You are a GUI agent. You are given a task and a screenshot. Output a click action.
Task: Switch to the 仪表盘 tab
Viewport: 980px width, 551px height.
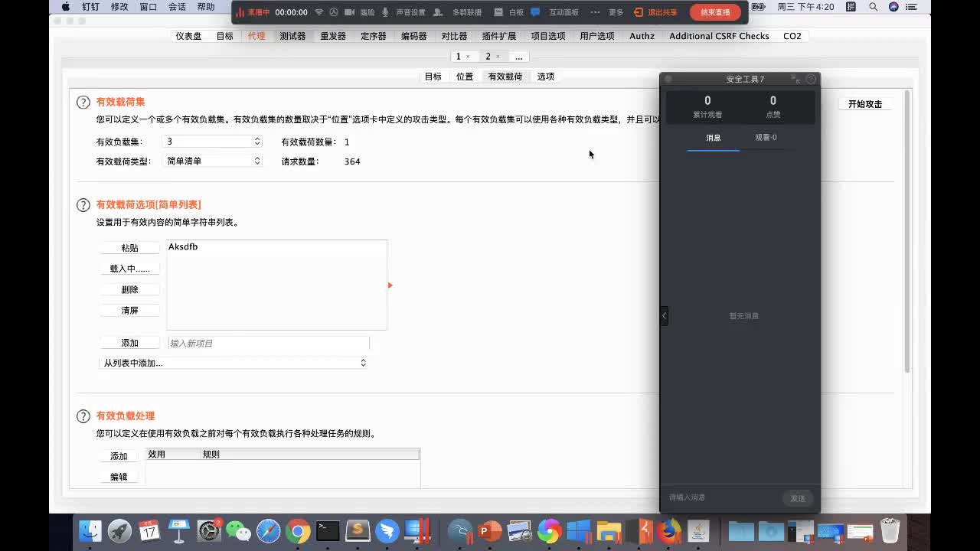point(188,36)
